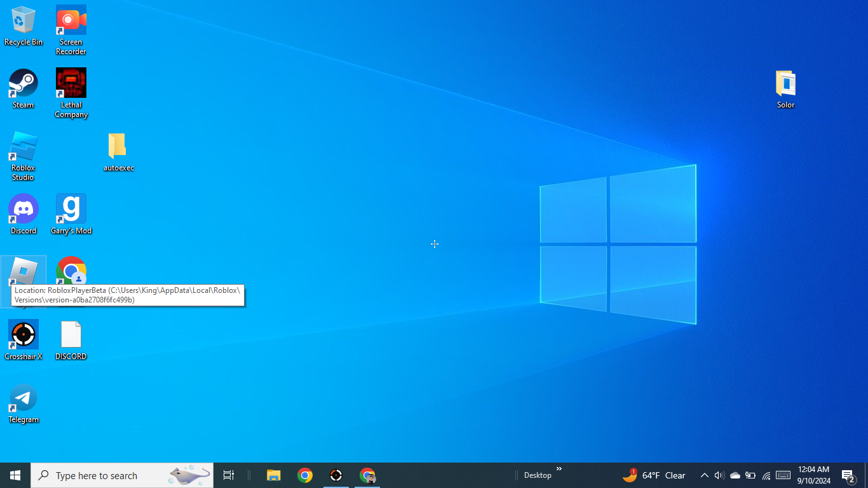This screenshot has width=868, height=488.
Task: Open File Explorer from the taskbar
Action: click(274, 475)
